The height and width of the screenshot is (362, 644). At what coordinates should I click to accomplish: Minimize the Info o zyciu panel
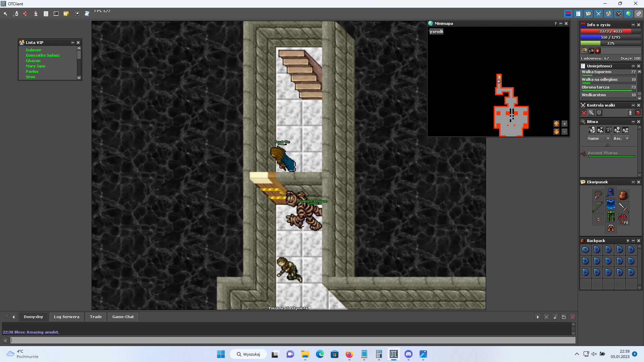[x=633, y=25]
